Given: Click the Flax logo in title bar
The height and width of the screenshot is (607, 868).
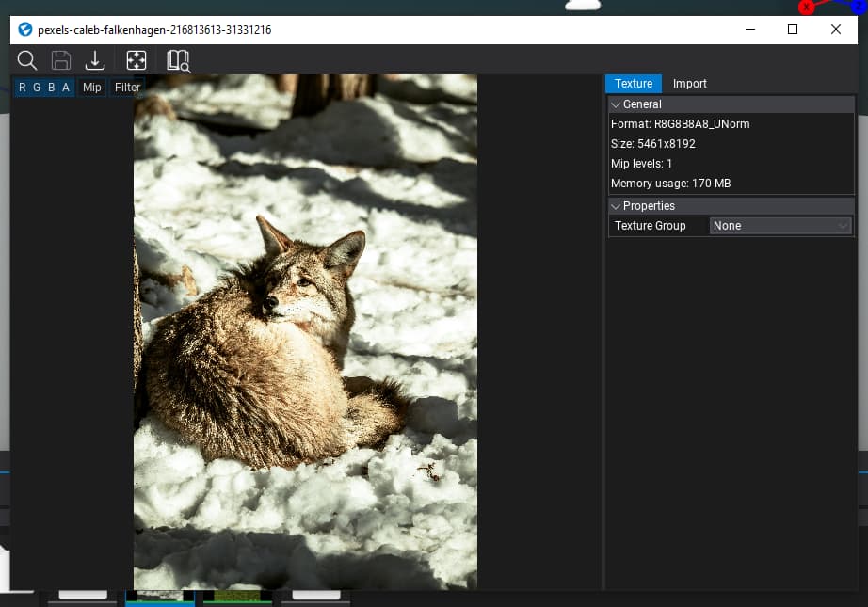Looking at the screenshot, I should point(25,30).
